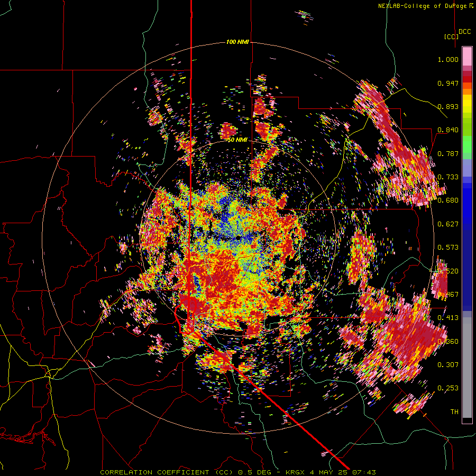Click the 1.000 value on the color scale
476x476 pixels.
coord(448,59)
